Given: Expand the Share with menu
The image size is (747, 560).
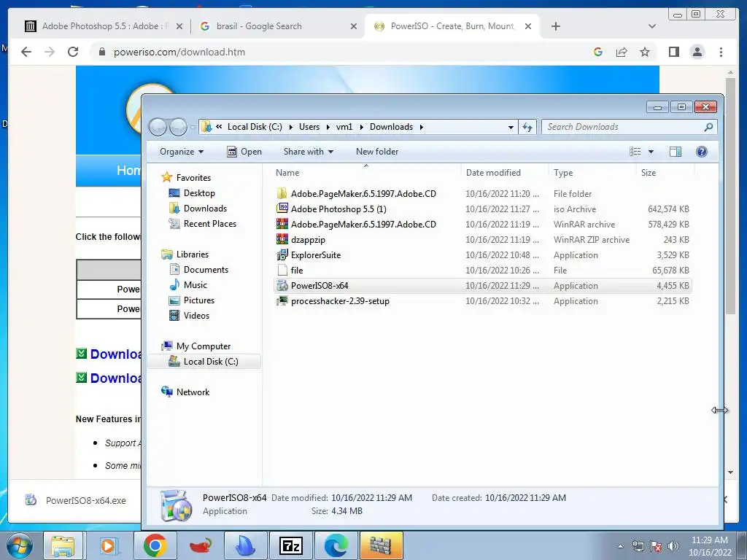Looking at the screenshot, I should click(309, 152).
